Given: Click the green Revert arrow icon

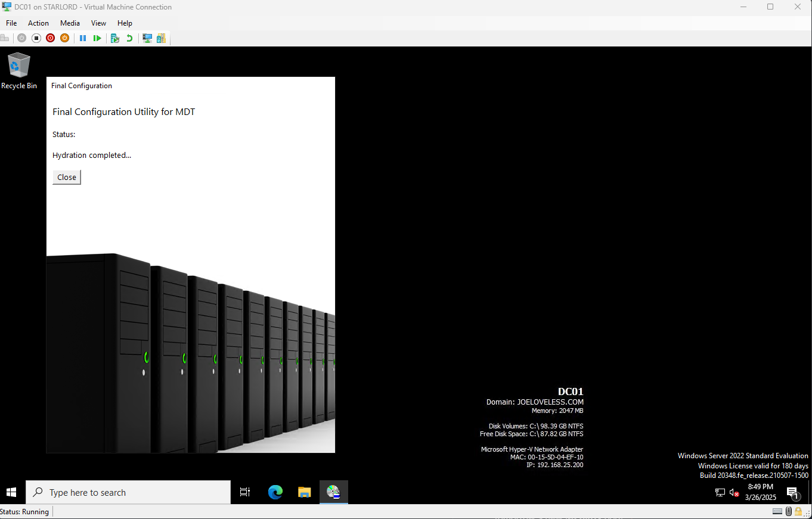Looking at the screenshot, I should tap(129, 38).
